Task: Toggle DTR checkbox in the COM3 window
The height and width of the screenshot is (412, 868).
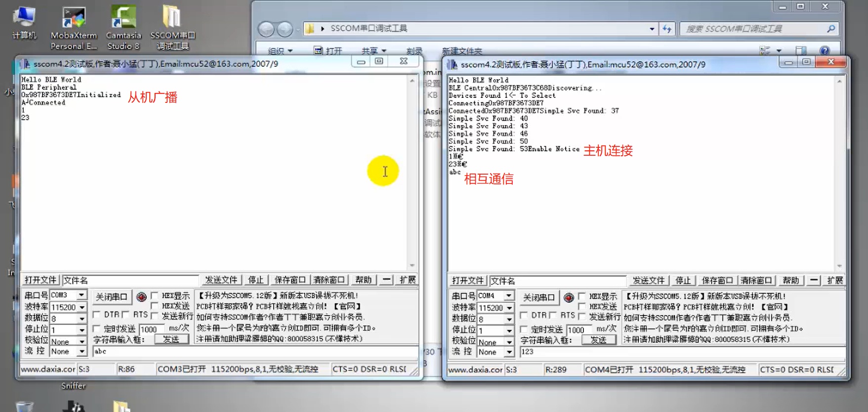Action: click(96, 315)
